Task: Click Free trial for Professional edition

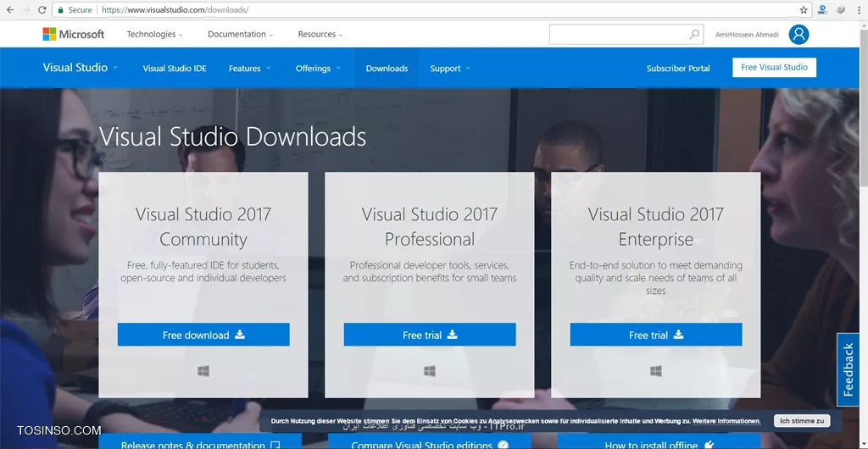Action: [430, 335]
